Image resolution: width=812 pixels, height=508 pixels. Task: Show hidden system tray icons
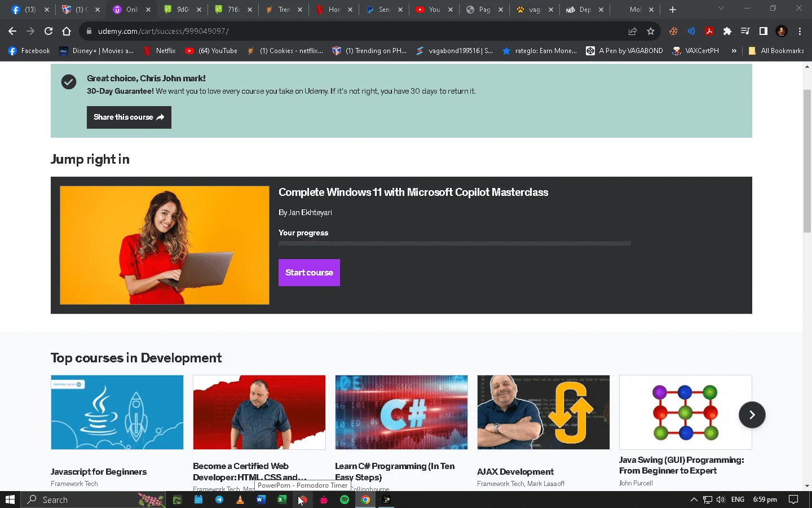tap(694, 500)
